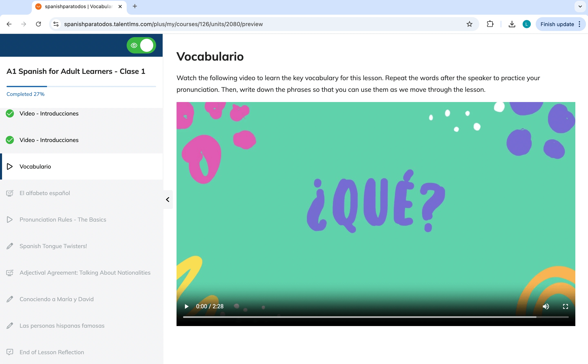588x364 pixels.
Task: Click the address bar URL
Action: coord(163,24)
